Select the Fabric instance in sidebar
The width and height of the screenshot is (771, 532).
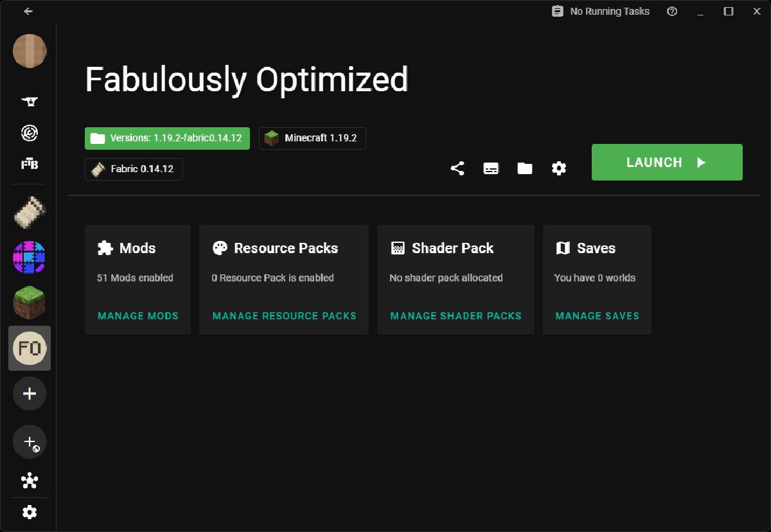(x=30, y=214)
